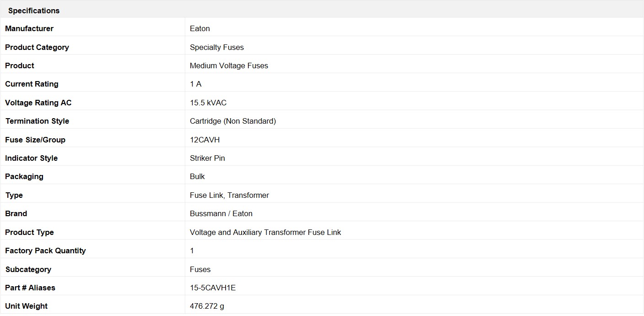Click the Packaging value Bulk
Viewport: 644px width, 316px height.
197,176
